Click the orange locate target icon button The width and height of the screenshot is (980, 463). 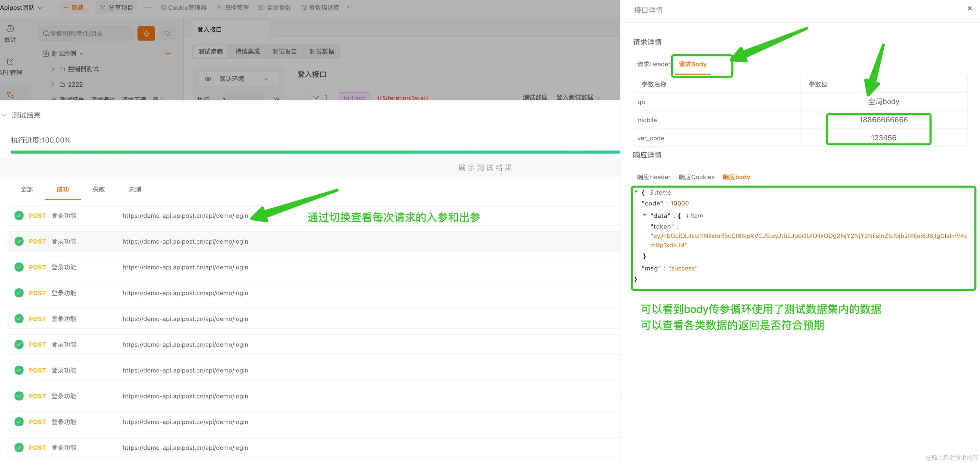click(146, 33)
